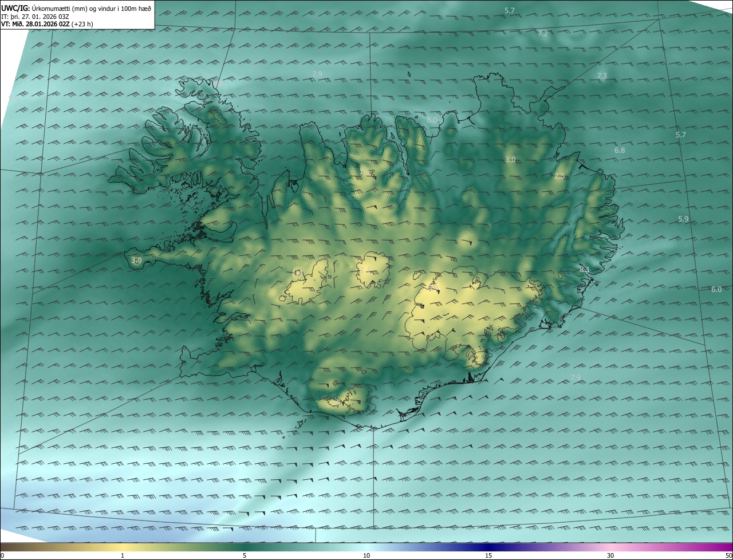Click the color scale tick label 10

click(x=366, y=555)
